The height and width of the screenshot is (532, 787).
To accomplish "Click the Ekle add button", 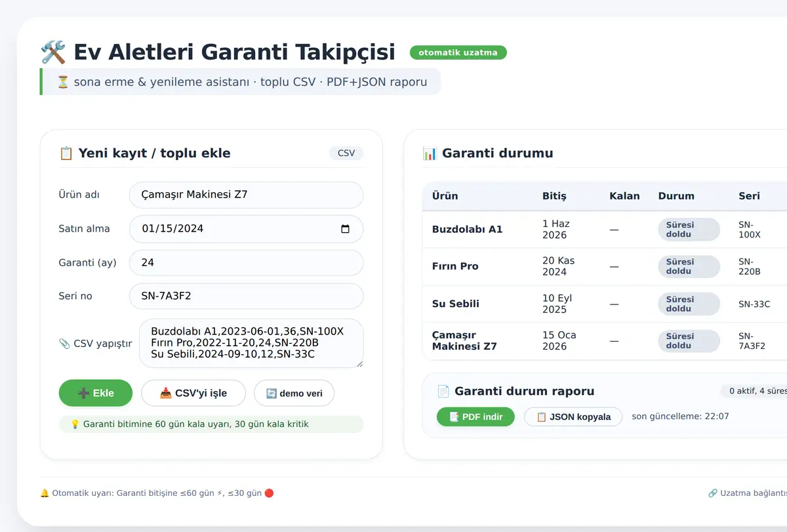I will pos(96,393).
